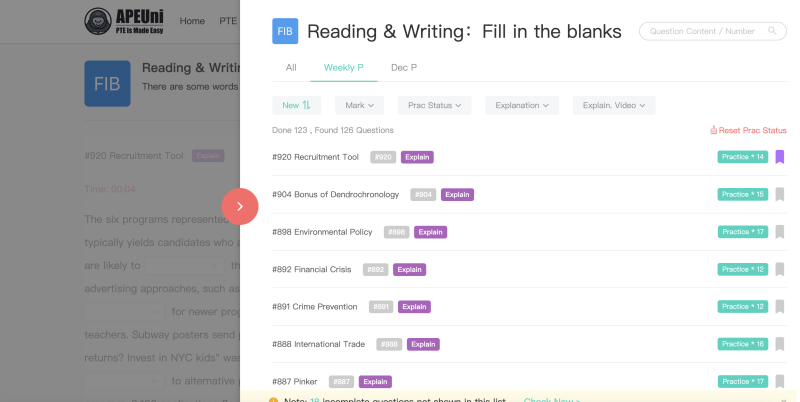Remove bookmark from #920 Recruitment Tool
800x402 pixels.
pos(780,157)
